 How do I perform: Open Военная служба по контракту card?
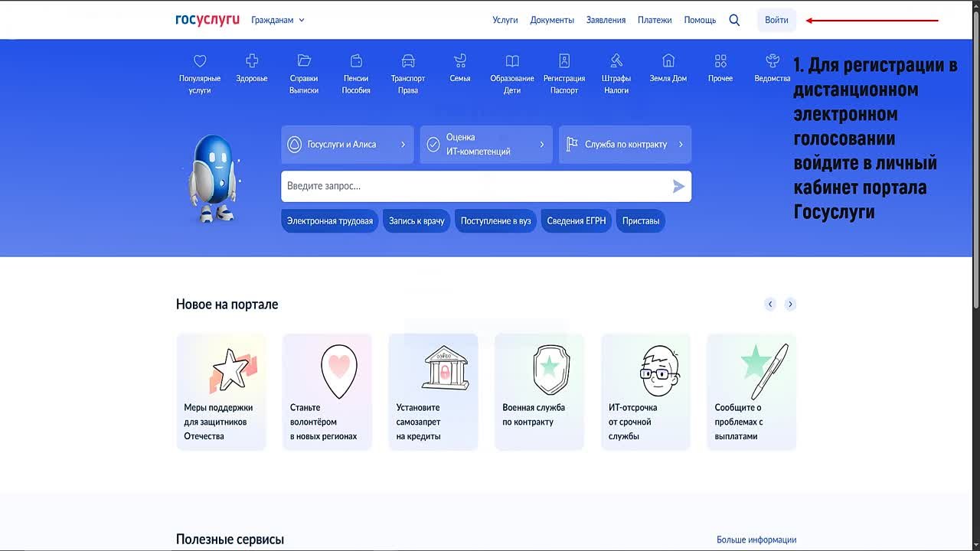point(540,392)
